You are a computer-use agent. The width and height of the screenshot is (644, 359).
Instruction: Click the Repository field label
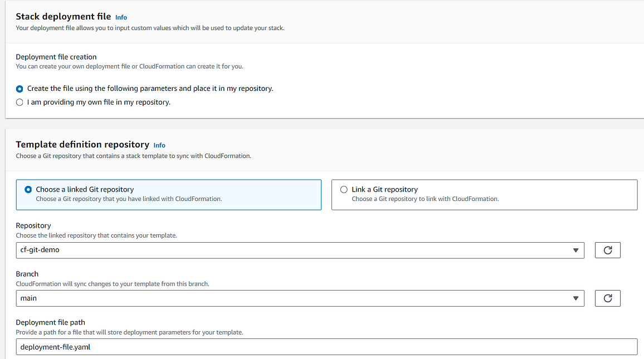33,225
